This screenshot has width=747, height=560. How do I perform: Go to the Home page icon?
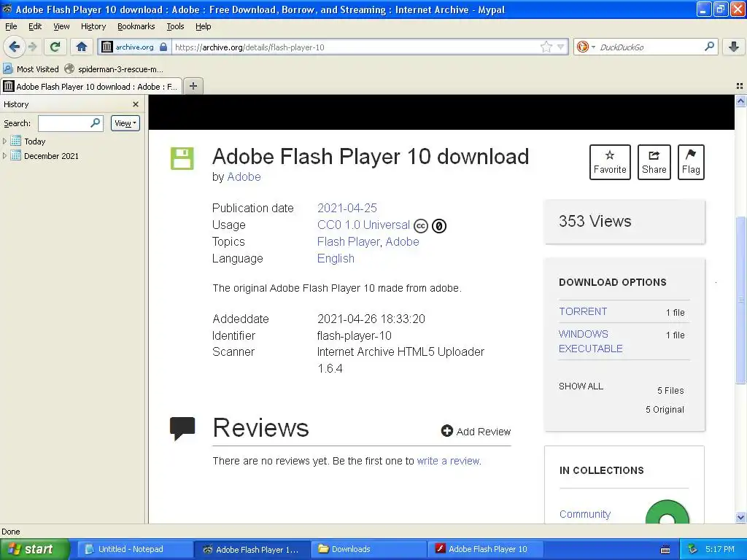click(82, 47)
